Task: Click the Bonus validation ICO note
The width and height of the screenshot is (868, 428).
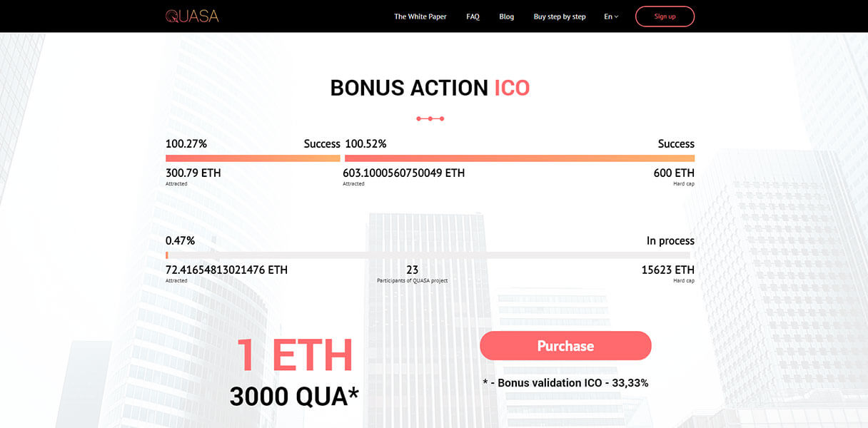Action: (x=565, y=383)
